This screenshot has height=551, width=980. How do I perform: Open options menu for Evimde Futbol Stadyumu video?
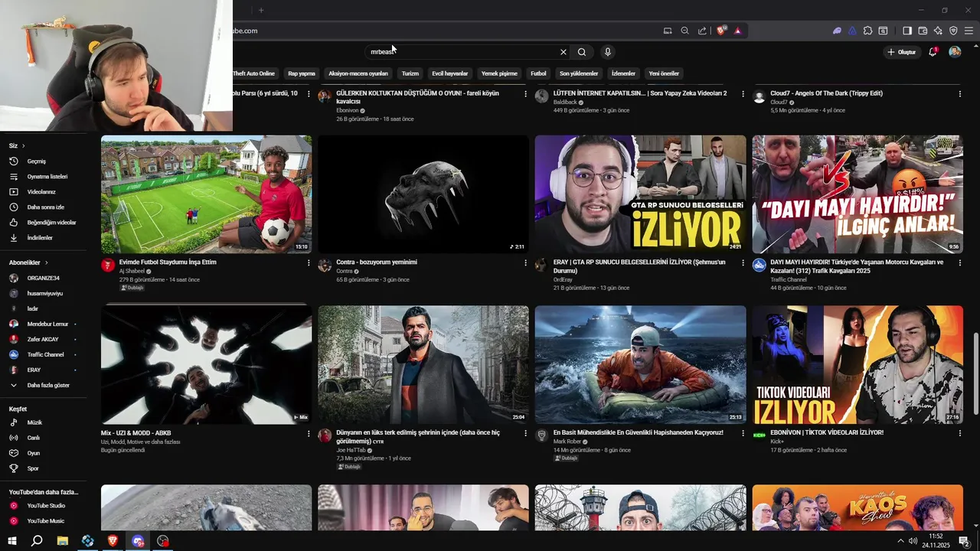click(309, 262)
